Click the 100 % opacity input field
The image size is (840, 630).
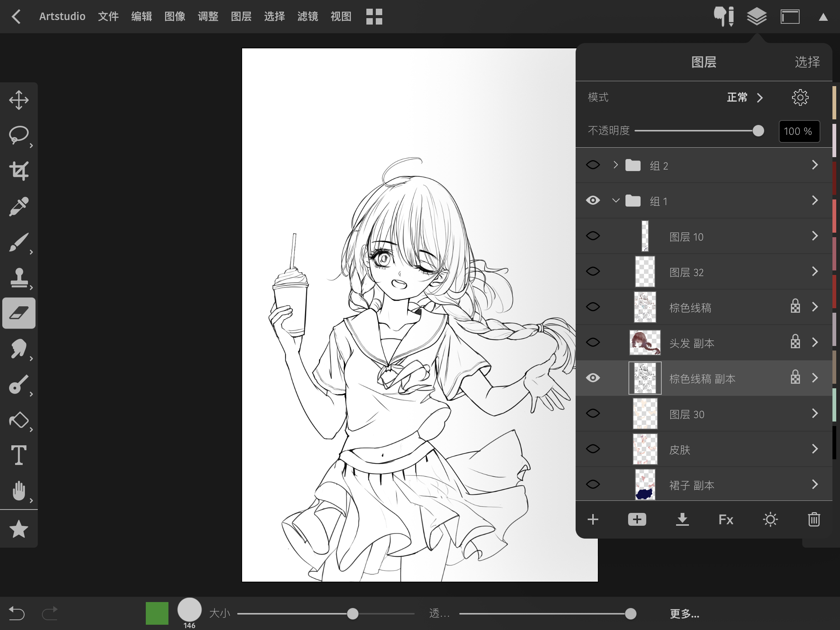click(798, 131)
